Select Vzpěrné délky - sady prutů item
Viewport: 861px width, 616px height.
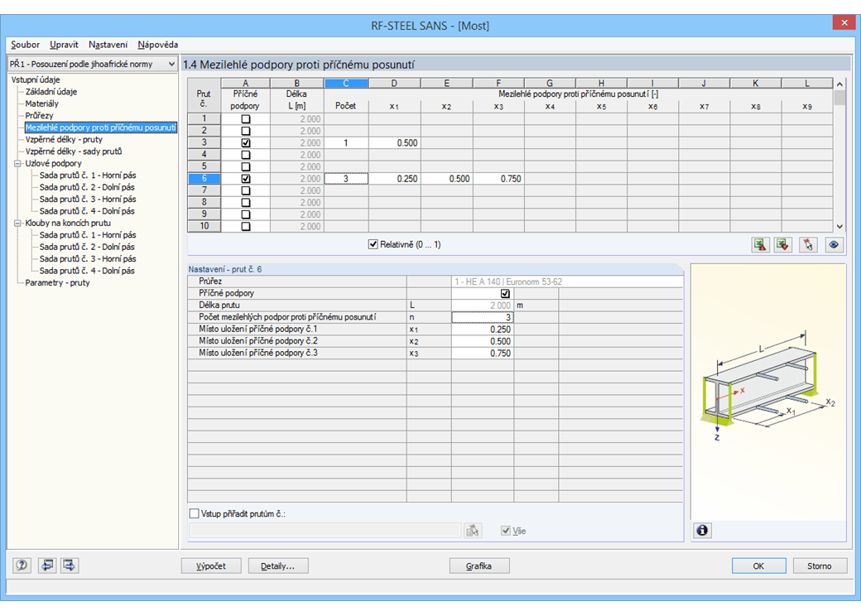point(74,152)
